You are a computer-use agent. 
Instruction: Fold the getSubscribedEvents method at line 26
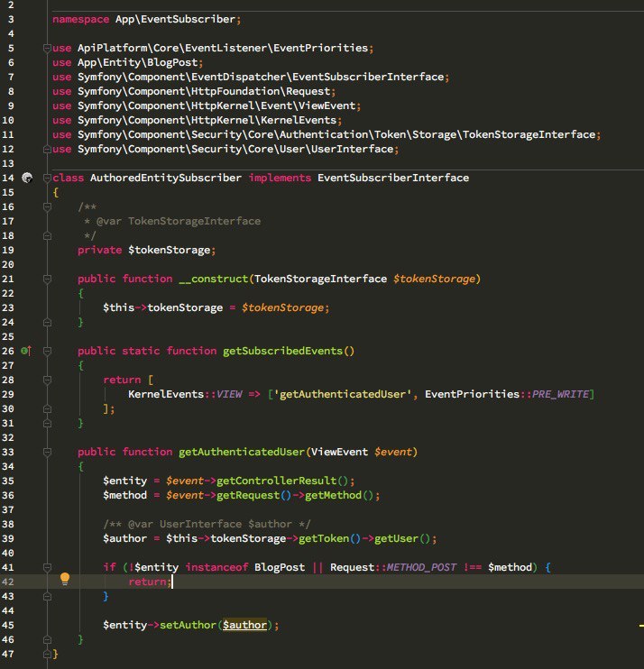48,351
